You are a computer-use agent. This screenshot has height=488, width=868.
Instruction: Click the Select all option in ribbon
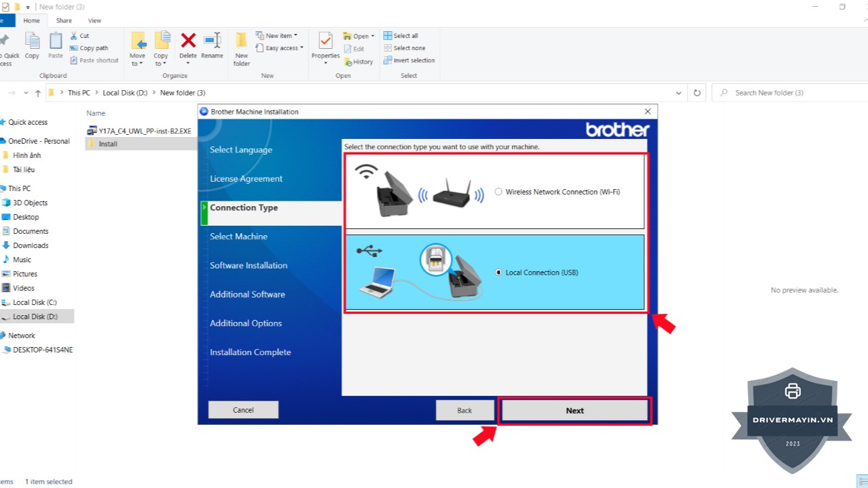(x=401, y=36)
